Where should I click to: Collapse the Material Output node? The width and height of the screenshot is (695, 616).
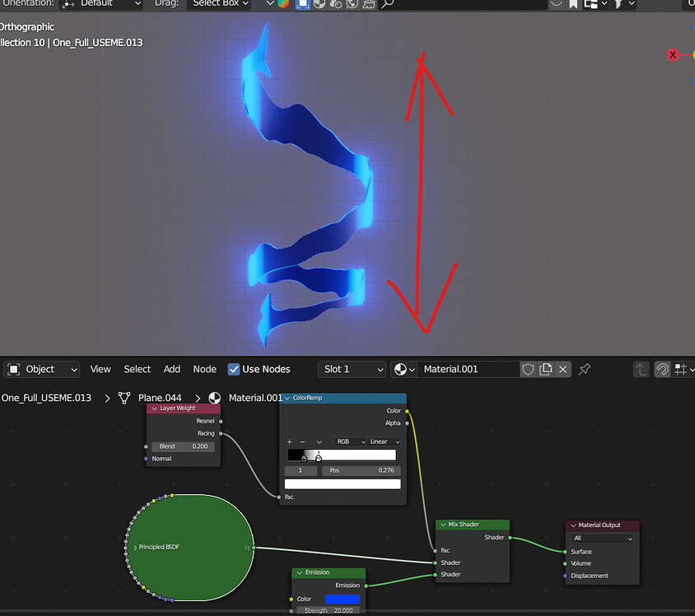coord(573,525)
